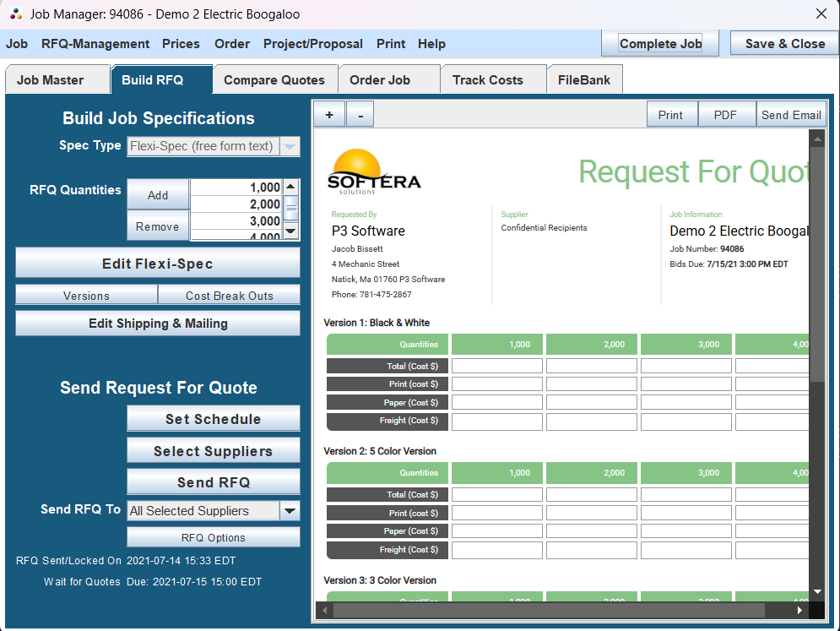840x631 pixels.
Task: Open the Prices menu
Action: coord(180,44)
